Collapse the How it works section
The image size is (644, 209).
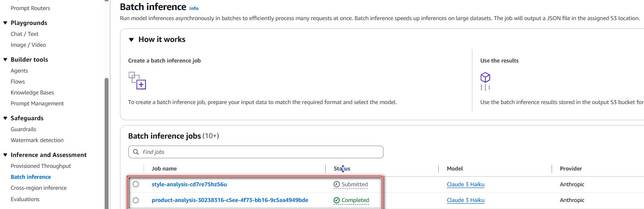pyautogui.click(x=131, y=40)
